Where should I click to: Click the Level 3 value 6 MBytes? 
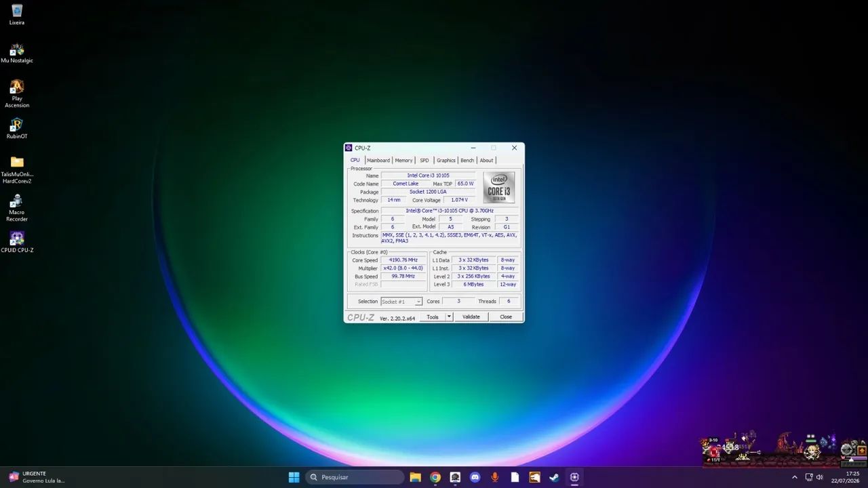[x=473, y=285]
